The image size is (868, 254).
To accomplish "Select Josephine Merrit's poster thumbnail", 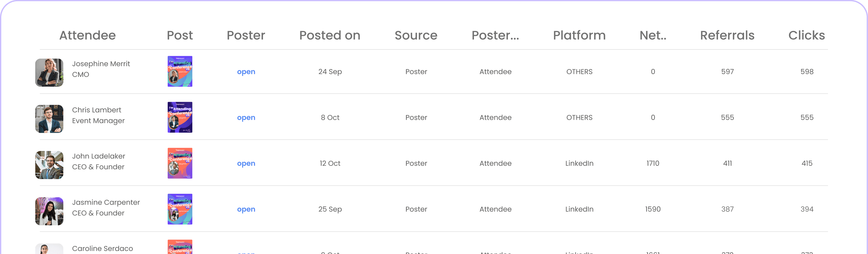I will point(180,71).
